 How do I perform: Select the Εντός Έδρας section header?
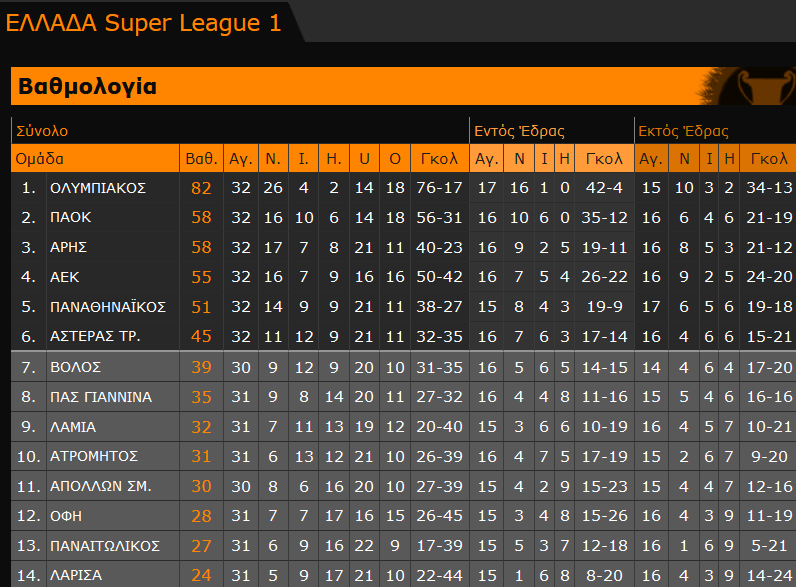coord(519,131)
